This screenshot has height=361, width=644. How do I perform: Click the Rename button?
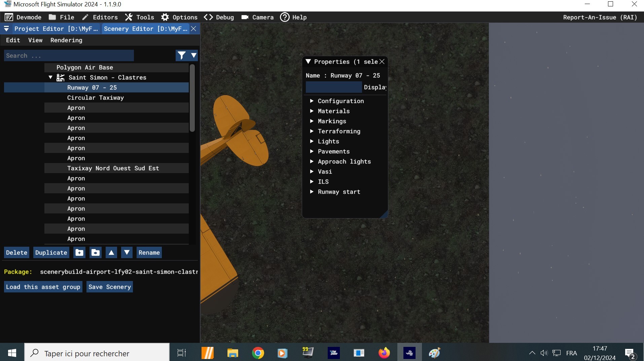pos(149,253)
